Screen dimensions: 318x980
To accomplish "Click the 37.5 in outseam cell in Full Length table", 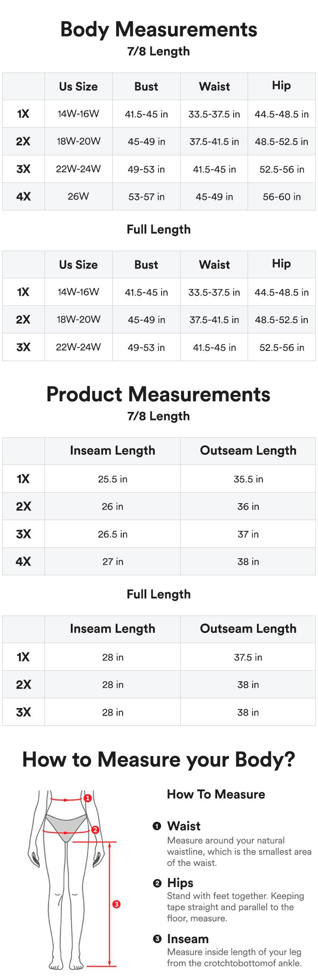I will tap(248, 657).
